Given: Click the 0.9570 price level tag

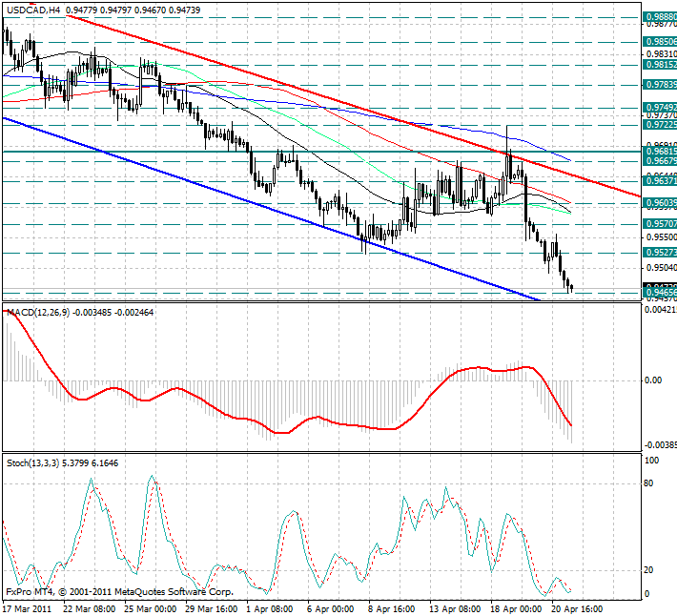Looking at the screenshot, I should [x=659, y=223].
